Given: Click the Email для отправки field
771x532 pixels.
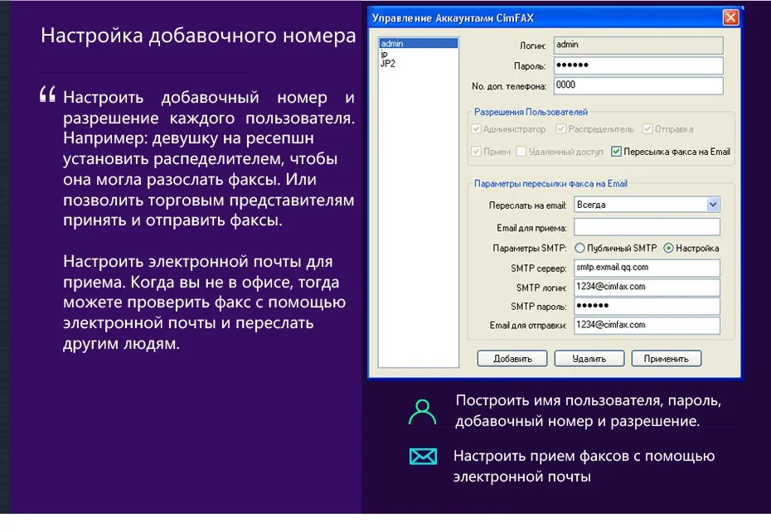Looking at the screenshot, I should [x=647, y=325].
